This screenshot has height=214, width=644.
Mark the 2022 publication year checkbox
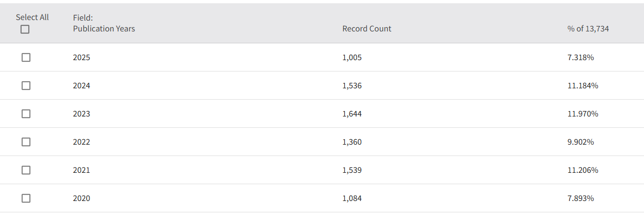(x=26, y=142)
